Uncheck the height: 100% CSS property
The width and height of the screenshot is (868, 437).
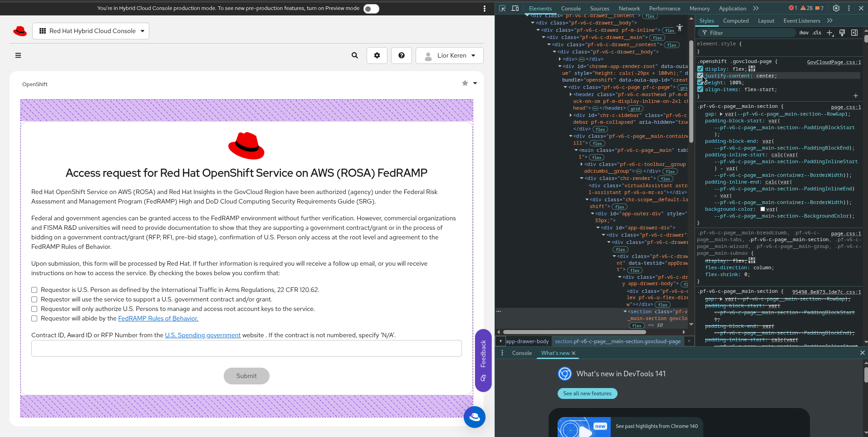700,83
